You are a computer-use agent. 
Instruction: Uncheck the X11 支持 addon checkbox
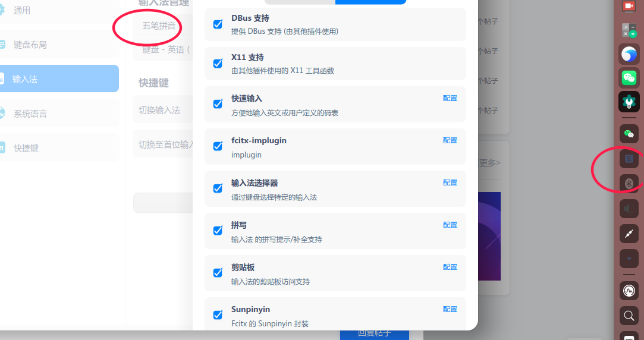218,64
